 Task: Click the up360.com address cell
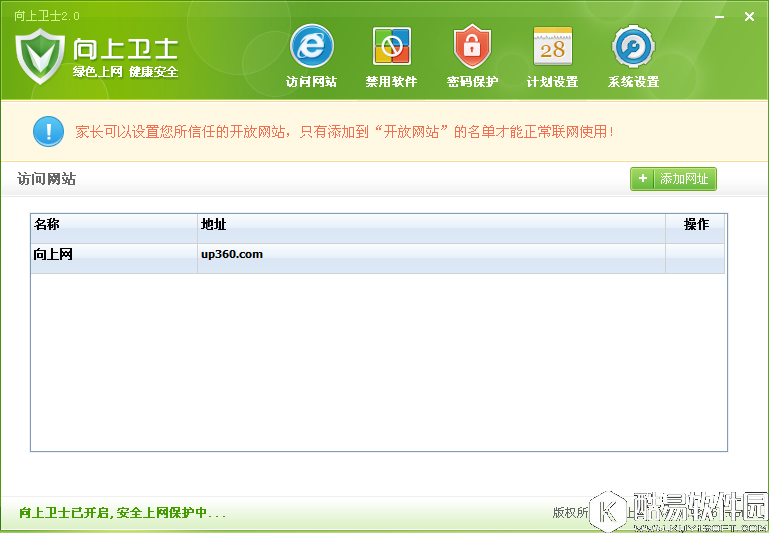click(x=232, y=254)
